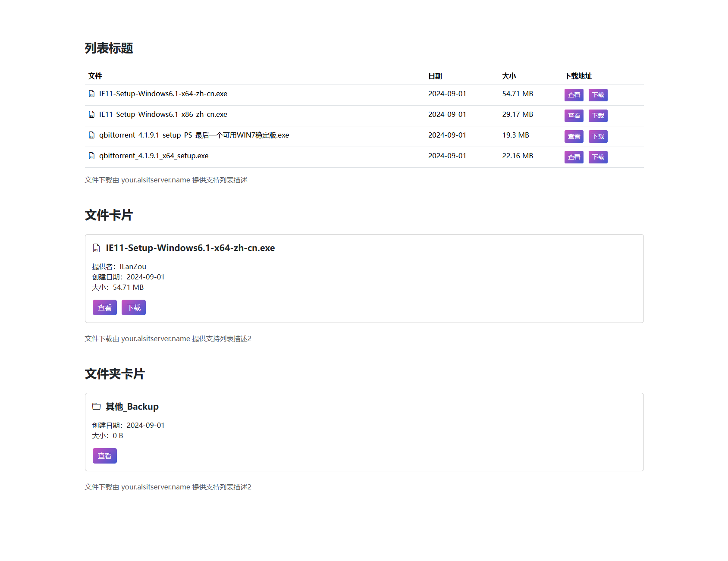728x561 pixels.
Task: View the IE11 x64 file in the table (查看)
Action: pos(574,95)
